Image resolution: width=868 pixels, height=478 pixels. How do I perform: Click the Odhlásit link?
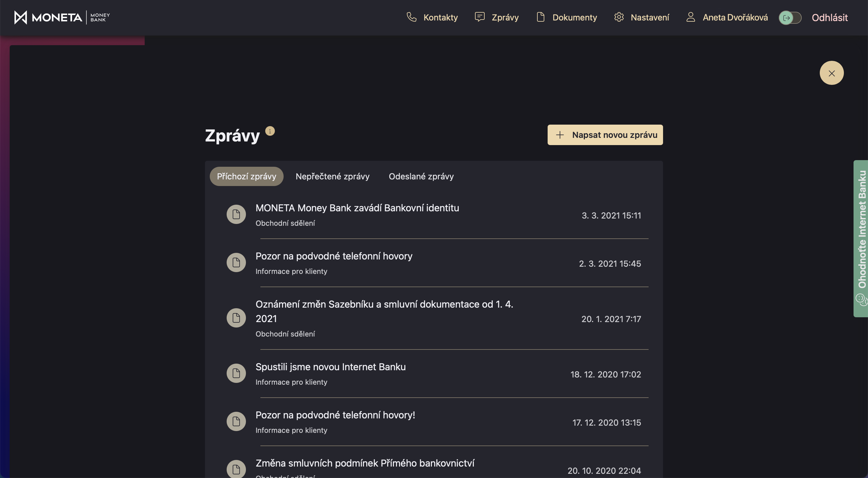click(x=830, y=17)
